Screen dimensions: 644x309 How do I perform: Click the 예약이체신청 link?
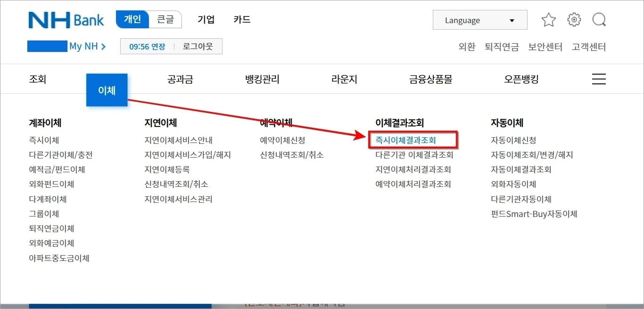[x=284, y=140]
